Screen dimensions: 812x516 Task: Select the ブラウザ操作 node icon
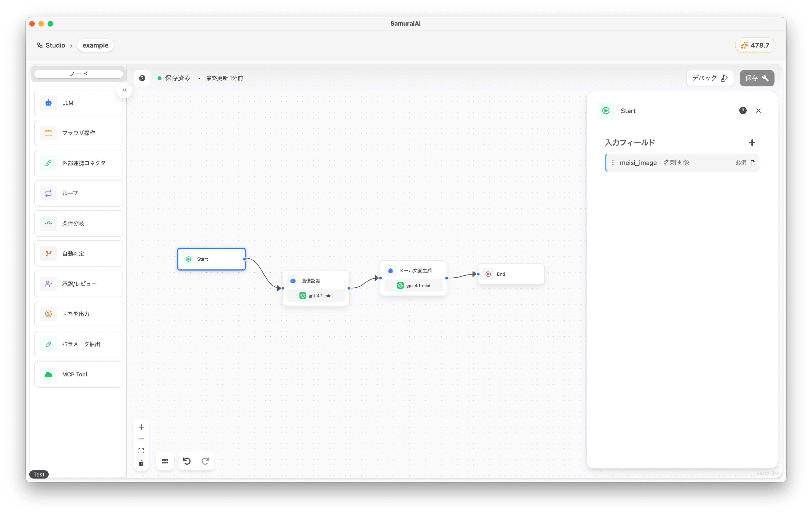(48, 133)
